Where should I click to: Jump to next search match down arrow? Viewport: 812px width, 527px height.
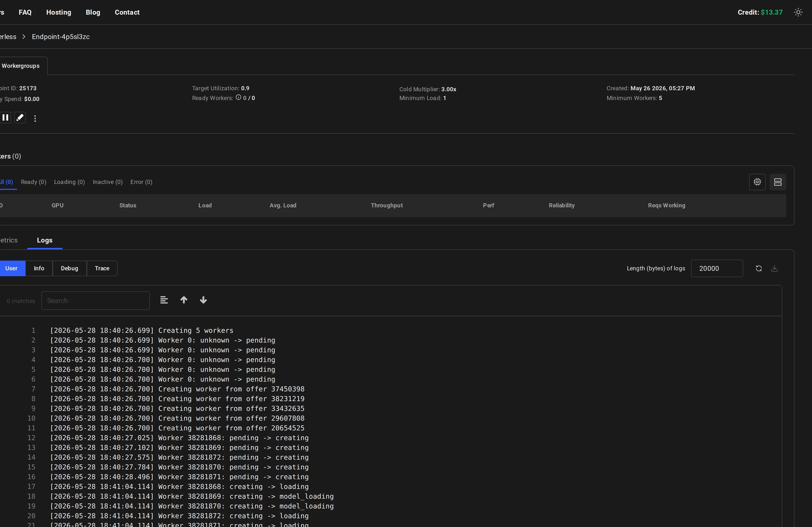(203, 300)
